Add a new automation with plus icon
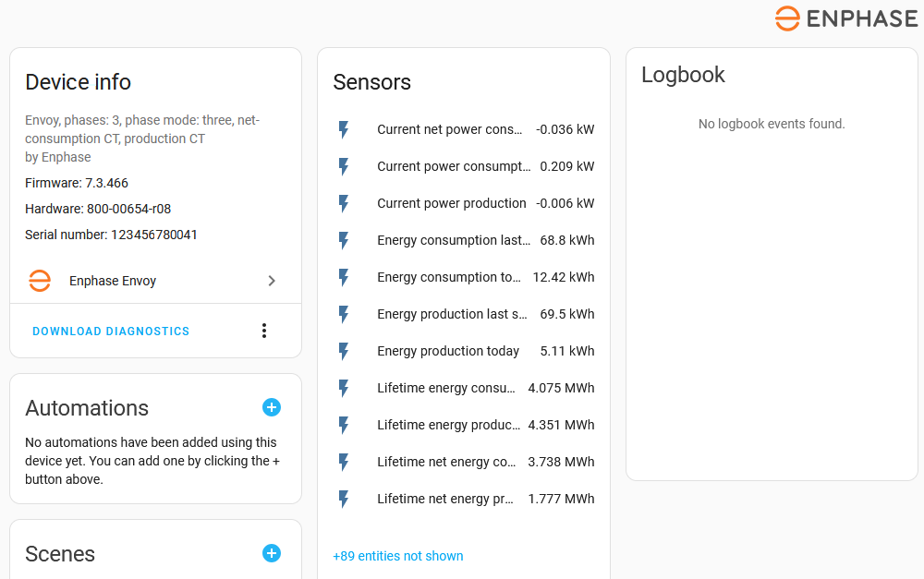 (x=272, y=407)
